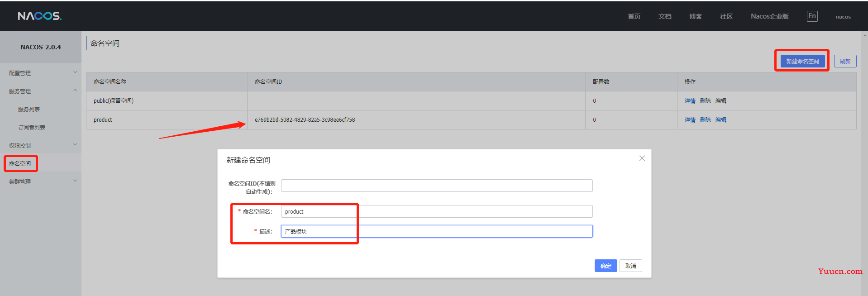Click 编辑 for public namespace
Viewport: 868px width, 296px height.
coord(721,101)
